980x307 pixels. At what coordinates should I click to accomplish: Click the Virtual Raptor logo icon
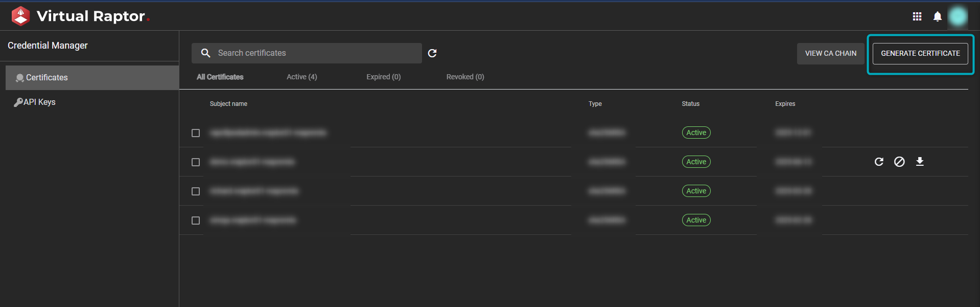[20, 16]
